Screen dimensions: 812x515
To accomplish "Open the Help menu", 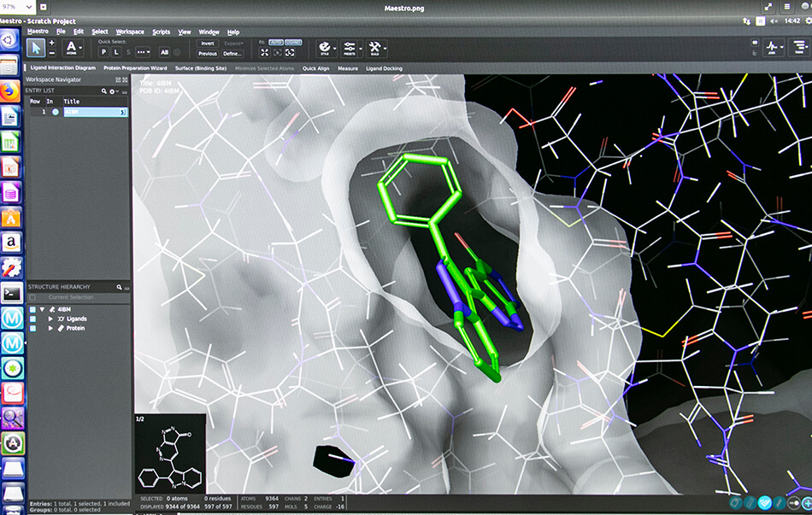I will coord(233,32).
